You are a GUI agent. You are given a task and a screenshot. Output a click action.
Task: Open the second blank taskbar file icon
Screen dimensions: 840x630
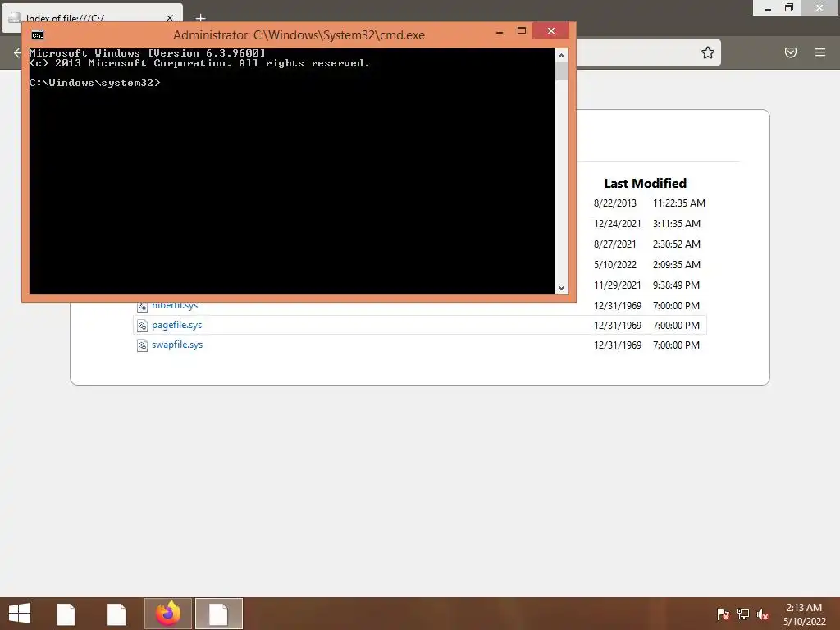click(x=116, y=614)
